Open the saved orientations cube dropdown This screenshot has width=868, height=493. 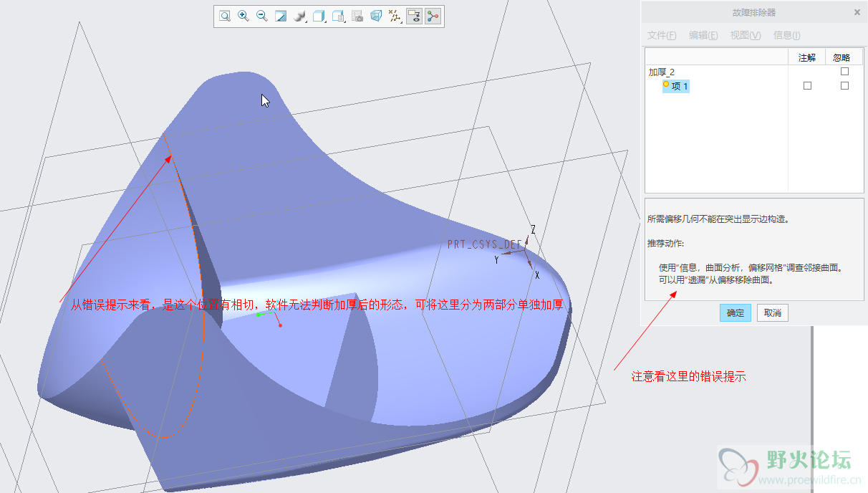point(319,16)
